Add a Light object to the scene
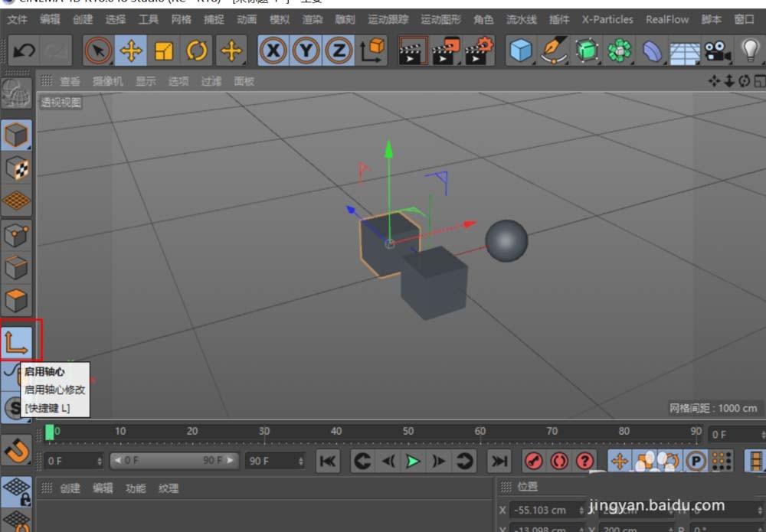The height and width of the screenshot is (532, 766). point(751,51)
